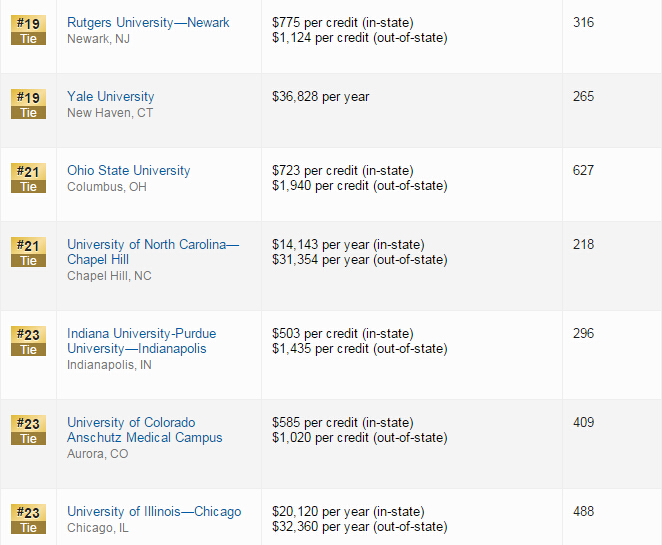Open the Yale University link

pyautogui.click(x=111, y=97)
